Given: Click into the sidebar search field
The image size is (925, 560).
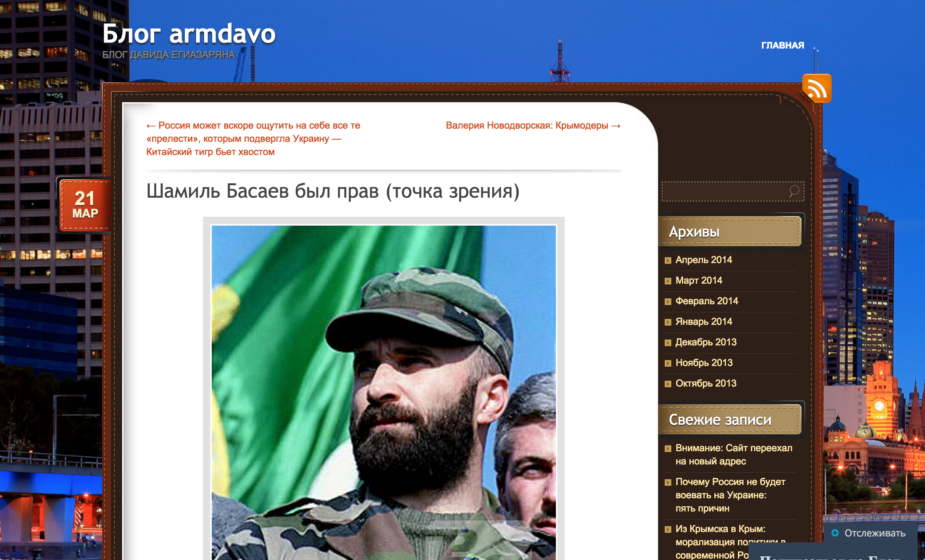Looking at the screenshot, I should tap(725, 192).
